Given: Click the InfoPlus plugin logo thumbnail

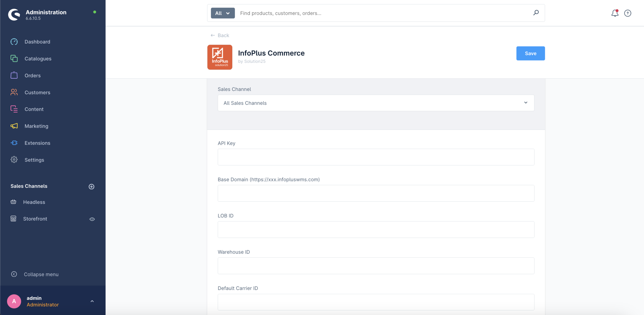Looking at the screenshot, I should 220,57.
